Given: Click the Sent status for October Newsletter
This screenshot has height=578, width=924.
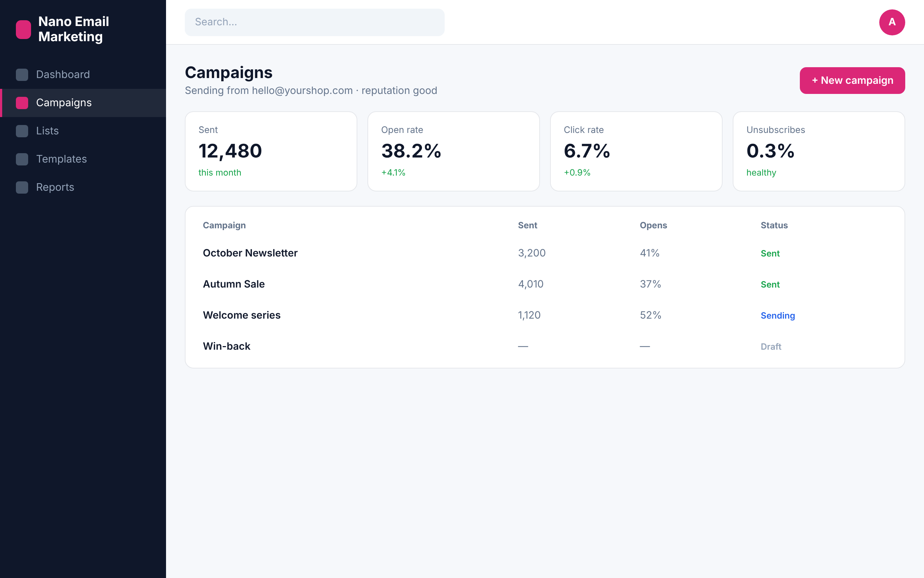Looking at the screenshot, I should tap(770, 254).
